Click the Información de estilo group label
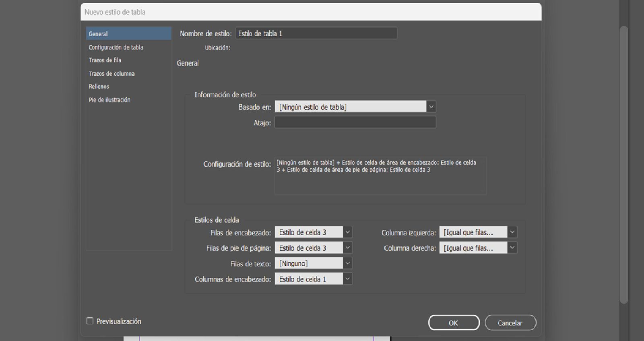Screen dimensions: 644x341 click(x=225, y=95)
